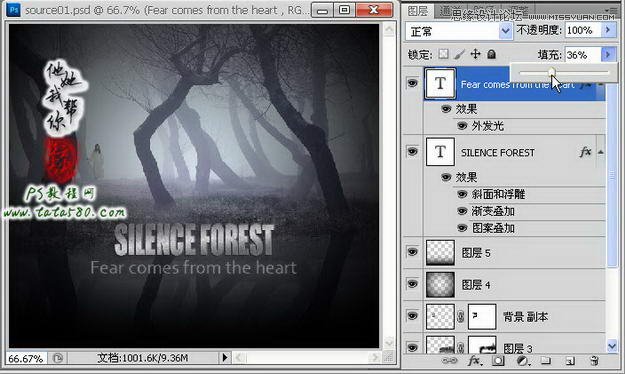Toggle 图案叠加 effect visibility
625x374 pixels.
coord(462,228)
